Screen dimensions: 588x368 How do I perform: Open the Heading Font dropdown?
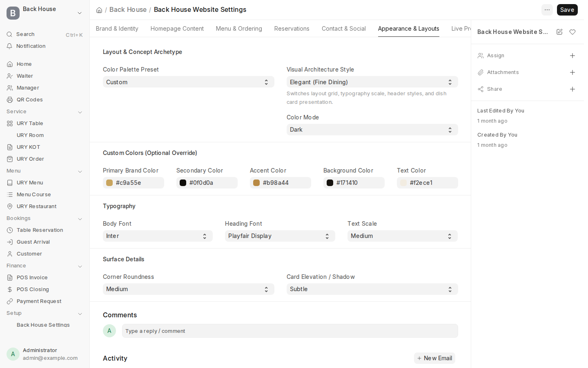pos(280,236)
